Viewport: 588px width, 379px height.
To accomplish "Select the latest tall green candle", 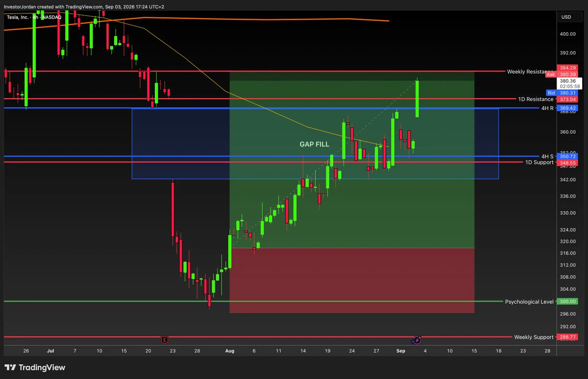I will 417,98.
